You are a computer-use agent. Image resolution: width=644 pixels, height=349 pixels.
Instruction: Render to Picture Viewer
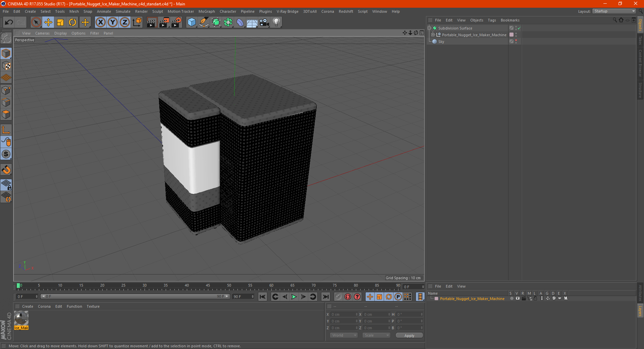tap(164, 22)
